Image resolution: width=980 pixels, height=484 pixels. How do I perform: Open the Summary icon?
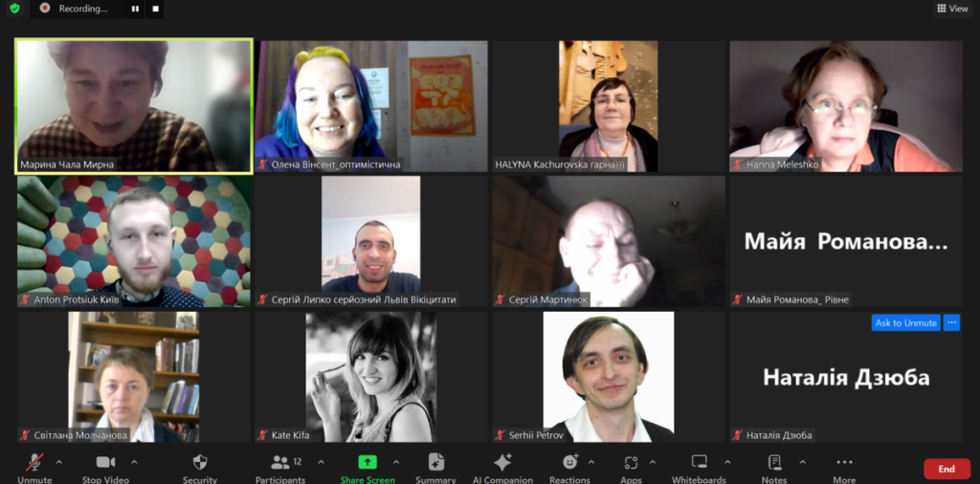pyautogui.click(x=435, y=462)
